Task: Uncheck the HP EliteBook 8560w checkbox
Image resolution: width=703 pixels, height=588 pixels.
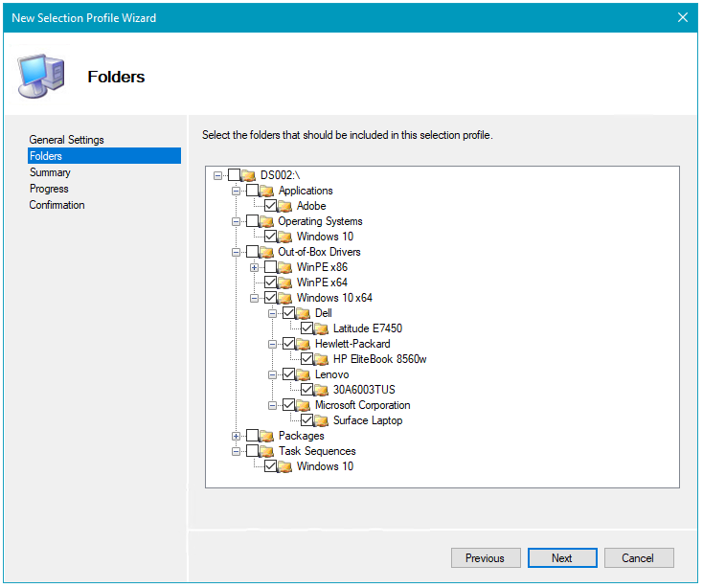Action: pos(307,359)
